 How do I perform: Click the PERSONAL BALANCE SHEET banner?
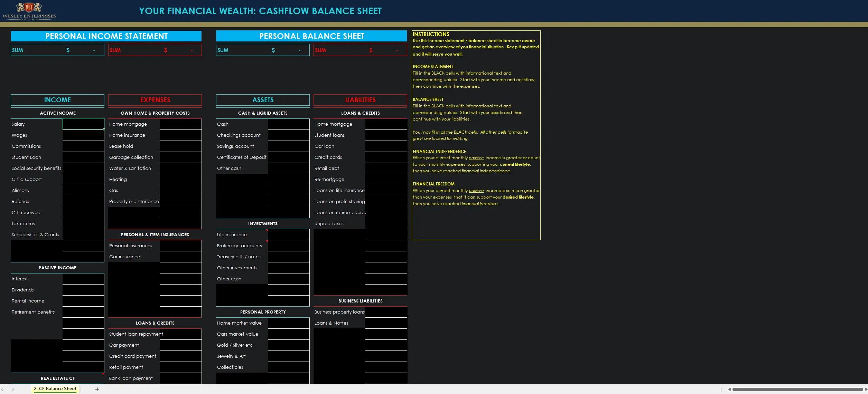coord(311,36)
